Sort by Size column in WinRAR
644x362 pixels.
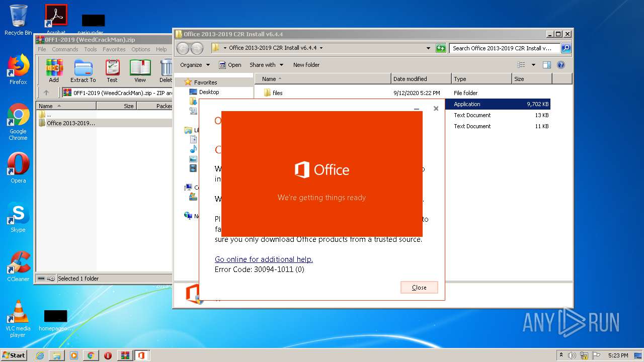tap(116, 106)
